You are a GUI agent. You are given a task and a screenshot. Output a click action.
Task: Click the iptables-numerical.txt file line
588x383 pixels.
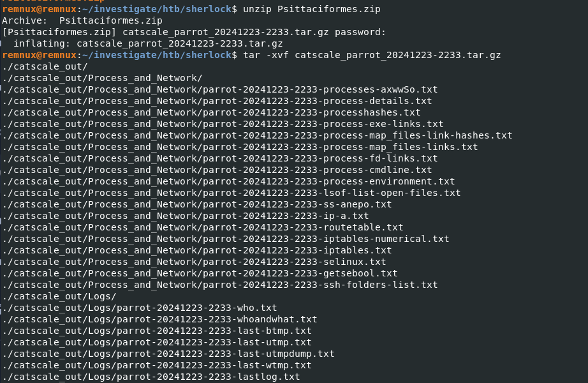coord(226,239)
